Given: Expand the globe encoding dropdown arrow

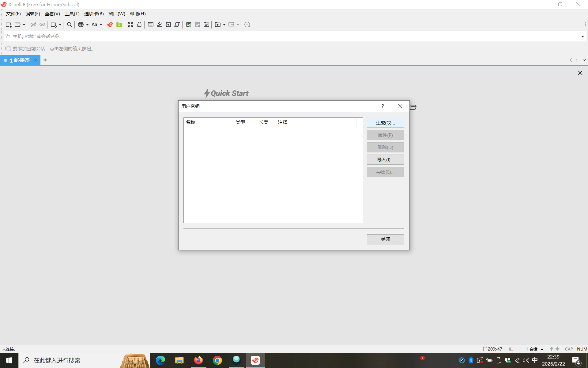Looking at the screenshot, I should coord(87,25).
